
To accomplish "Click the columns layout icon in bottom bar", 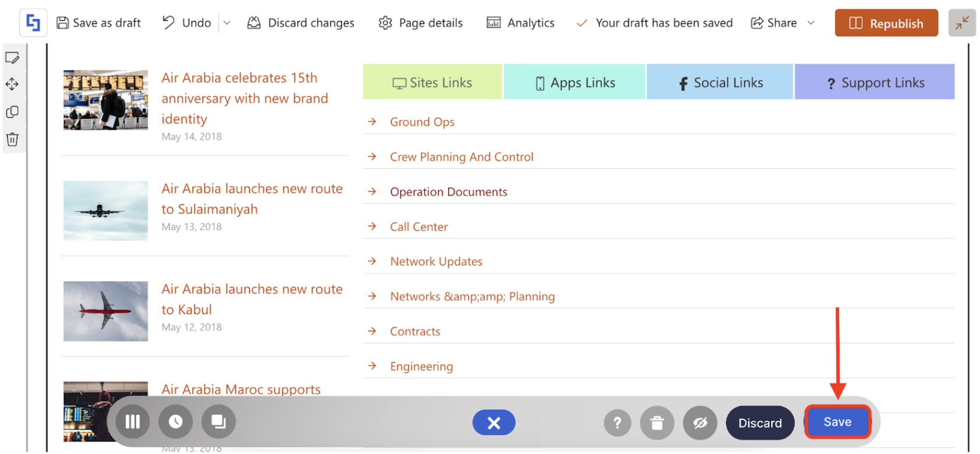I will pos(133,422).
